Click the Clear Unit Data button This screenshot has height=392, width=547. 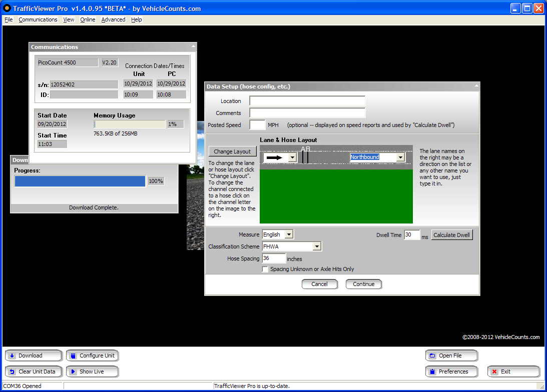(x=34, y=372)
